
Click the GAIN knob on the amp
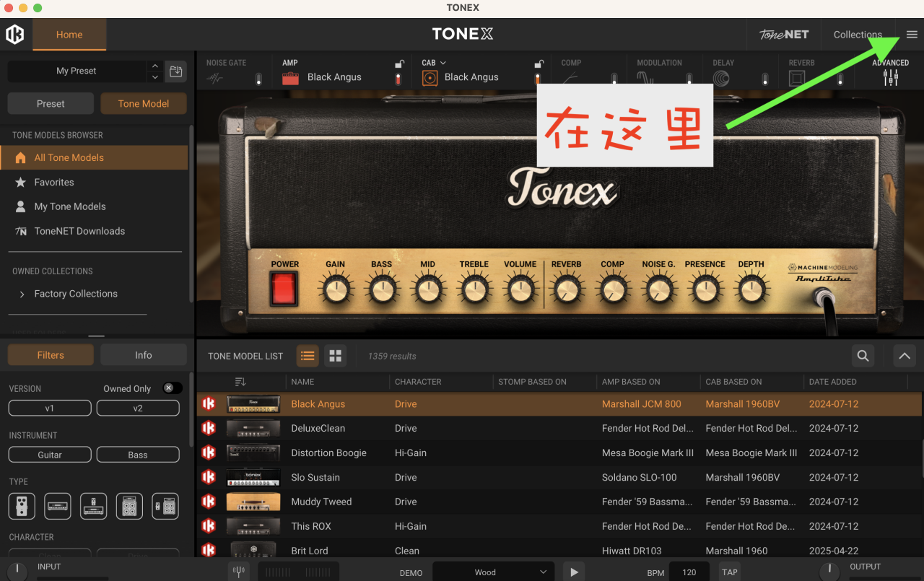335,290
